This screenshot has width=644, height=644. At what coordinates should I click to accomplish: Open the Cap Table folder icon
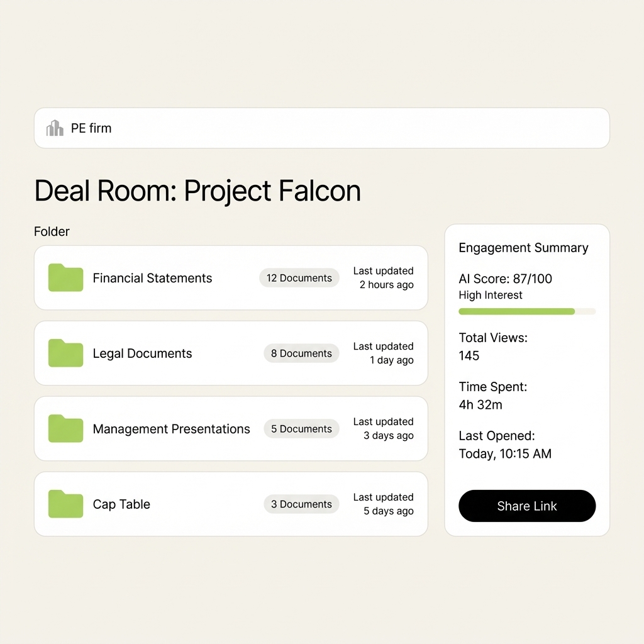[x=65, y=504]
